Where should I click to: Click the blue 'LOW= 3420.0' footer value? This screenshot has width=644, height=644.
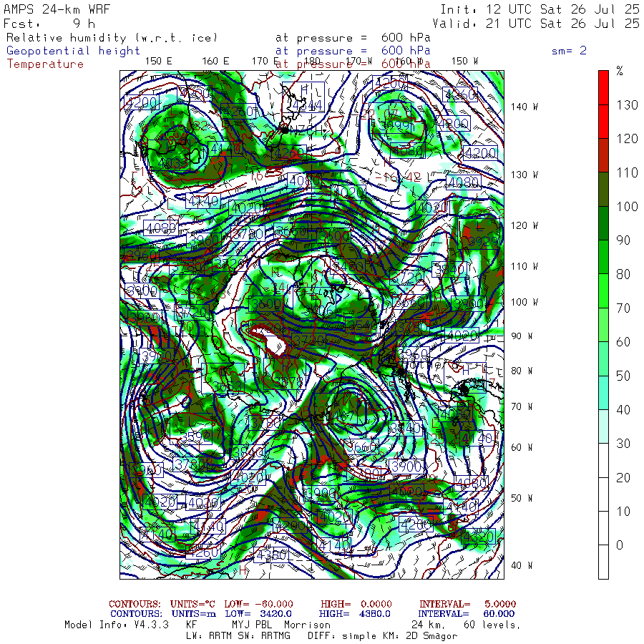tap(258, 614)
